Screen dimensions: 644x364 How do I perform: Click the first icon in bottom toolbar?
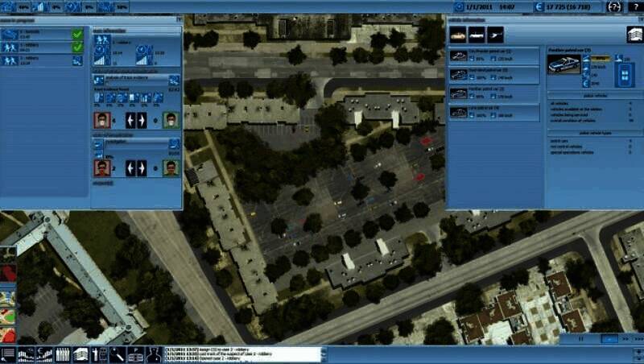tap(8, 354)
